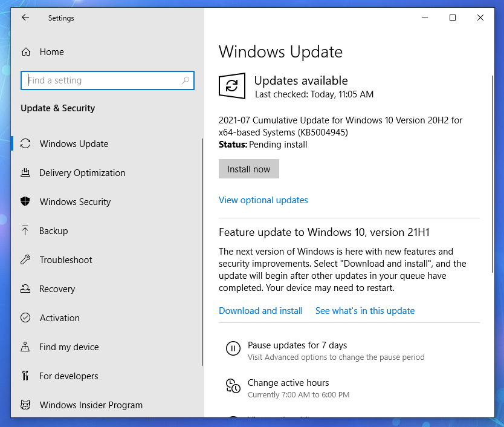This screenshot has height=427, width=504.
Task: Click the large Updates available refresh icon
Action: pyautogui.click(x=231, y=86)
